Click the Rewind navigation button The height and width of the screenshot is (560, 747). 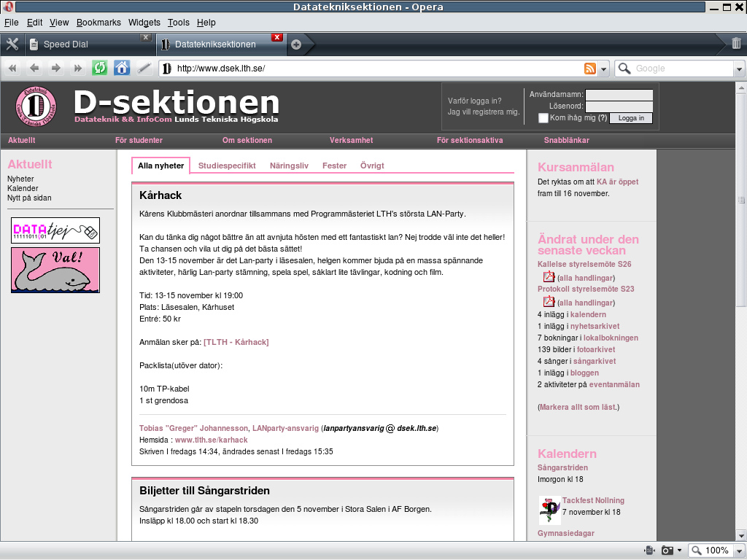(x=13, y=68)
